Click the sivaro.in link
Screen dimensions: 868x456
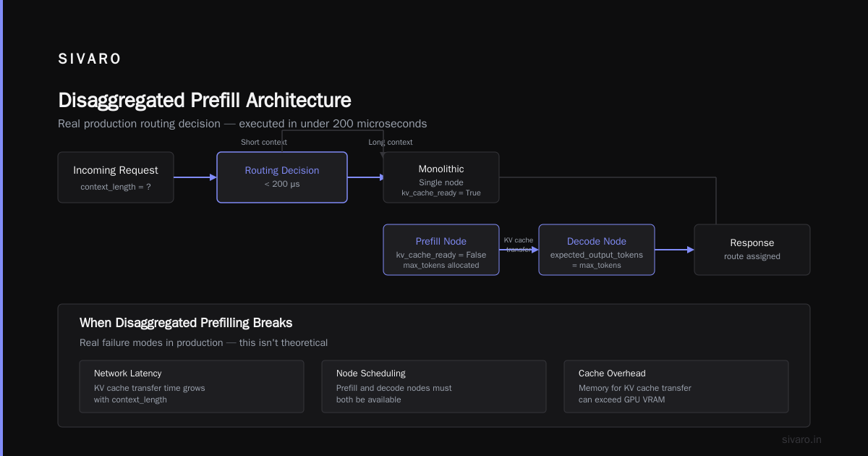click(802, 439)
